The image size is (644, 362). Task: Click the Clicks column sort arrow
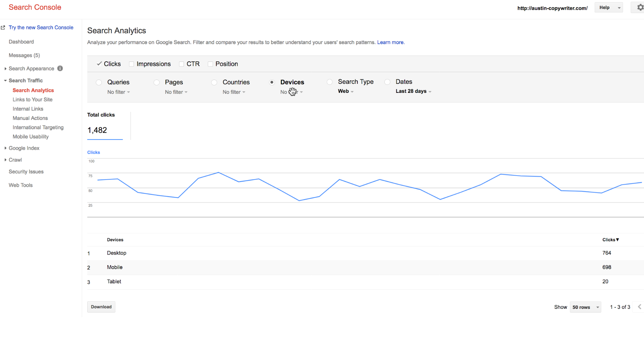coord(618,240)
